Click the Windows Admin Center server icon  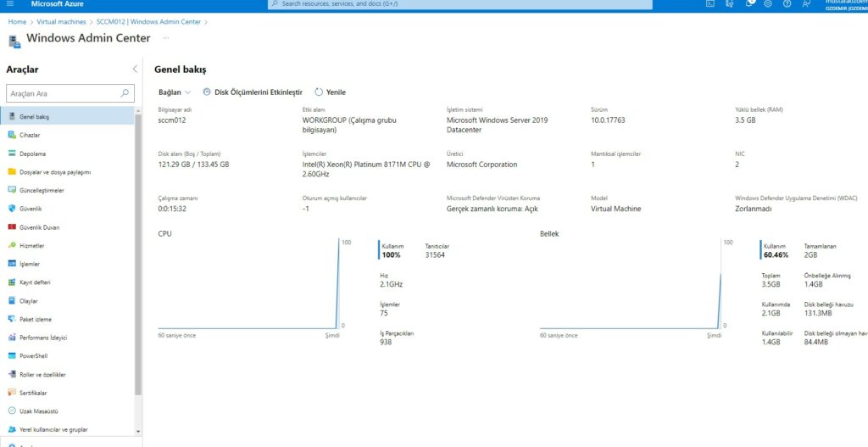[x=14, y=41]
